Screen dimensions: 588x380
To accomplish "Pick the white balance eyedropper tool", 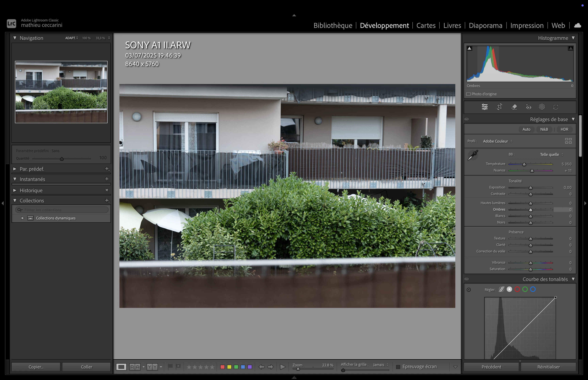I will tap(473, 155).
